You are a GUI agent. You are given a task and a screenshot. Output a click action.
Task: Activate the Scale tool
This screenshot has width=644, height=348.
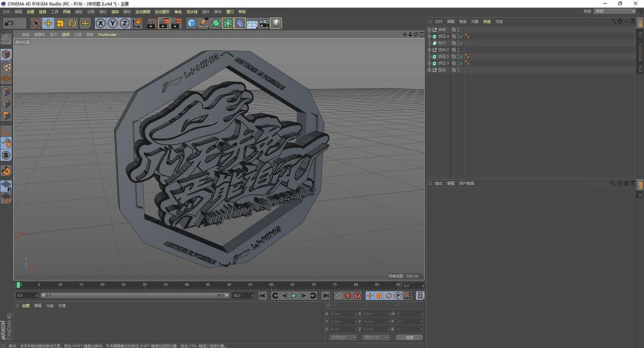(60, 23)
